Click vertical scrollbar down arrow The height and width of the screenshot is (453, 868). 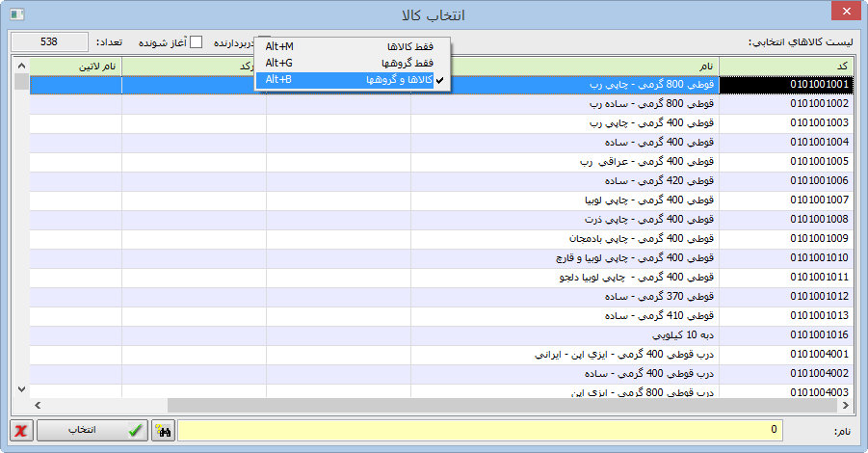tap(21, 389)
